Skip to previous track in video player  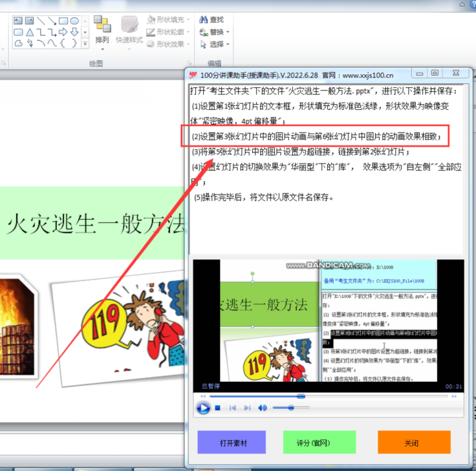[x=233, y=408]
